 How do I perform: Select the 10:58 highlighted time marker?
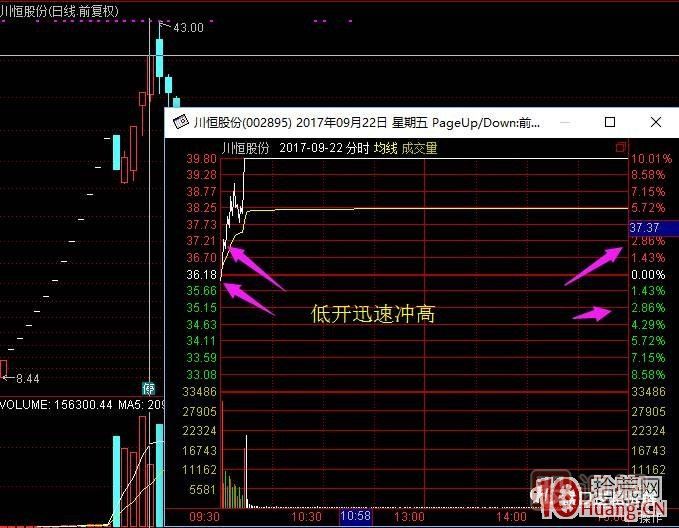click(x=357, y=517)
